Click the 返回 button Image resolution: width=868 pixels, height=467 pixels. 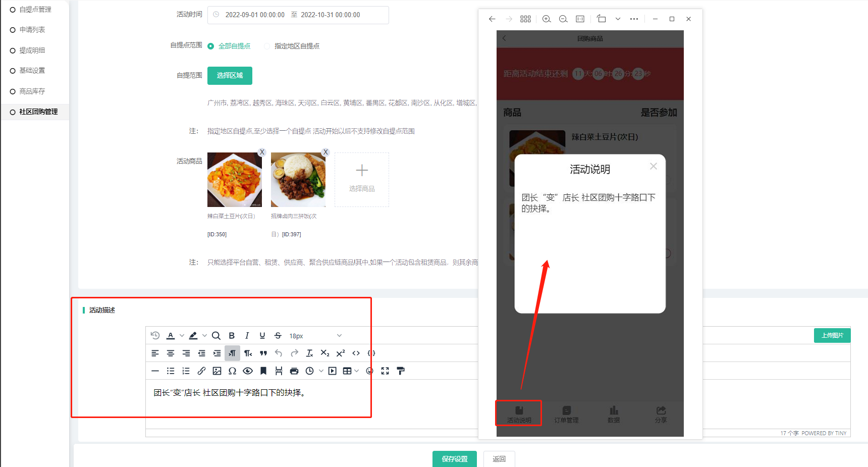(499, 459)
